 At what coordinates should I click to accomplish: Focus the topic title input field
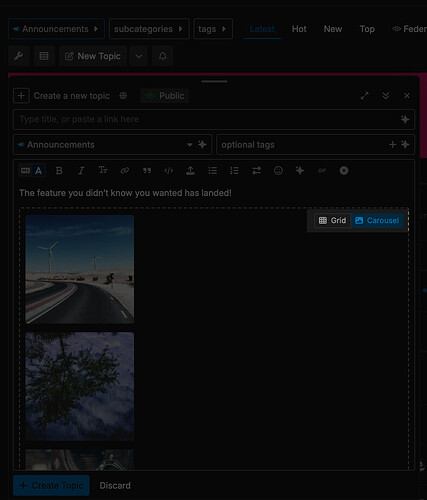pos(214,119)
